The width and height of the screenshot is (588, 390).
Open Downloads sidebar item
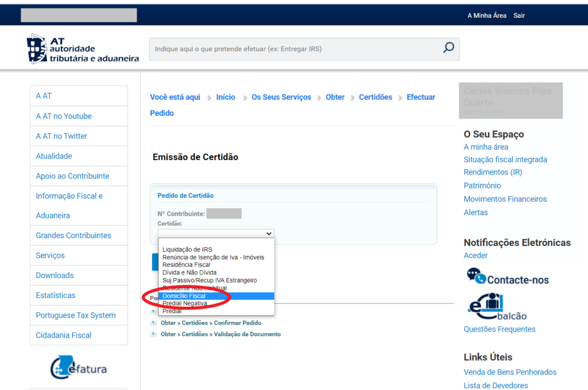click(79, 275)
